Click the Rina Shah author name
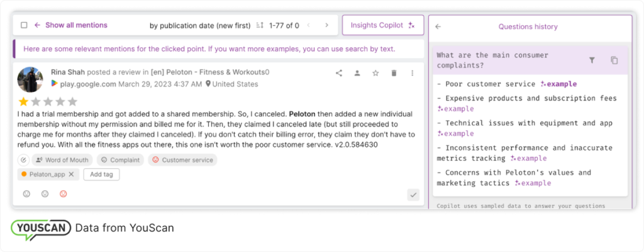Image resolution: width=644 pixels, height=252 pixels. (x=68, y=72)
